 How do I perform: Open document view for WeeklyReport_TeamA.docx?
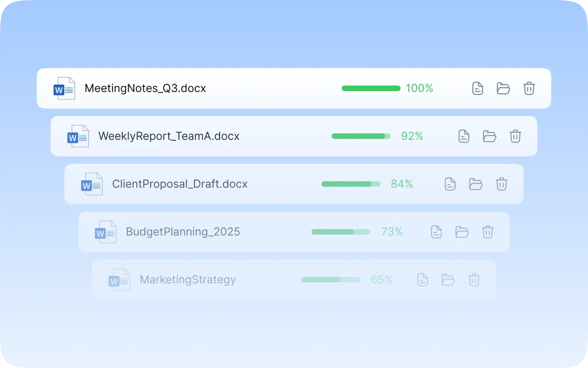(464, 136)
